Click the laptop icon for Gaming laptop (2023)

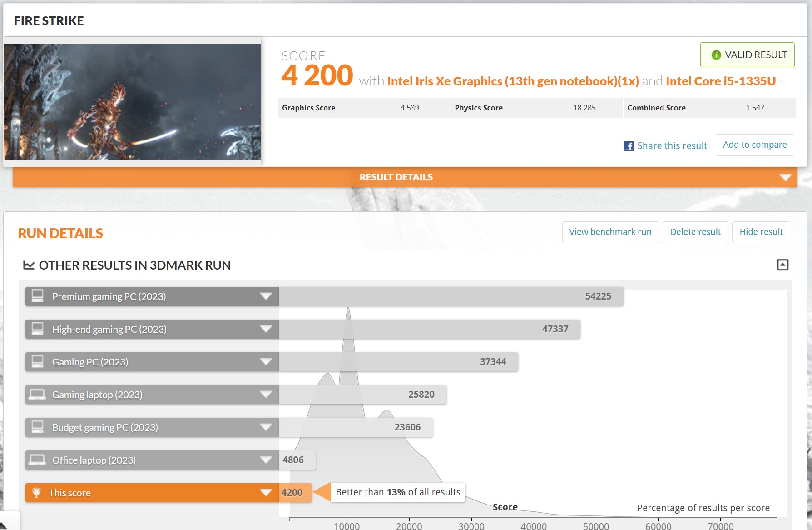tap(37, 394)
